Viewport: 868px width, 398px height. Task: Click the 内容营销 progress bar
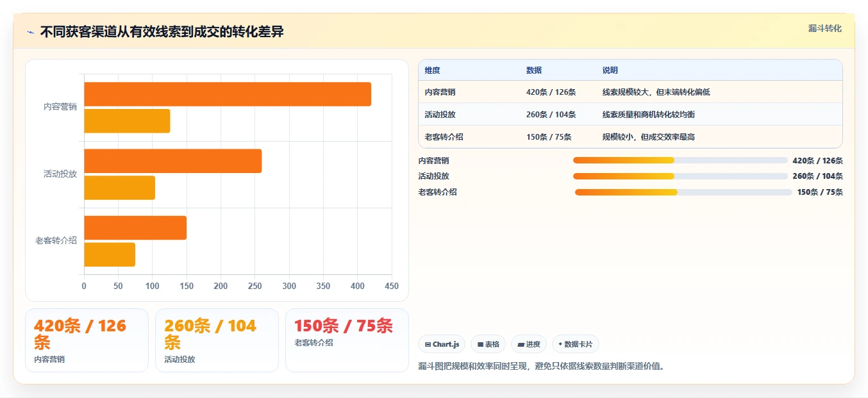680,160
